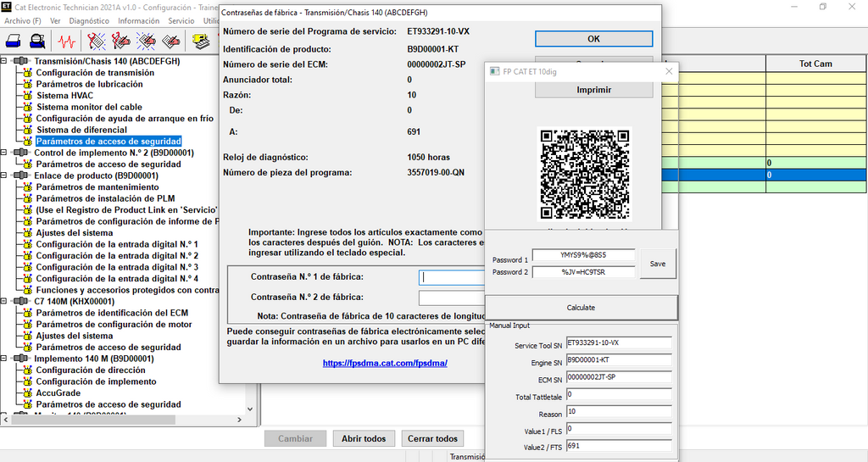Image resolution: width=868 pixels, height=462 pixels.
Task: Click the Calculate button
Action: tap(581, 308)
